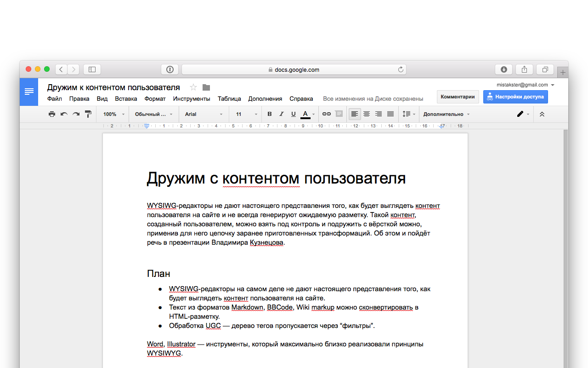Open the Arial font dropdown
Image resolution: width=588 pixels, height=368 pixels.
pos(204,114)
